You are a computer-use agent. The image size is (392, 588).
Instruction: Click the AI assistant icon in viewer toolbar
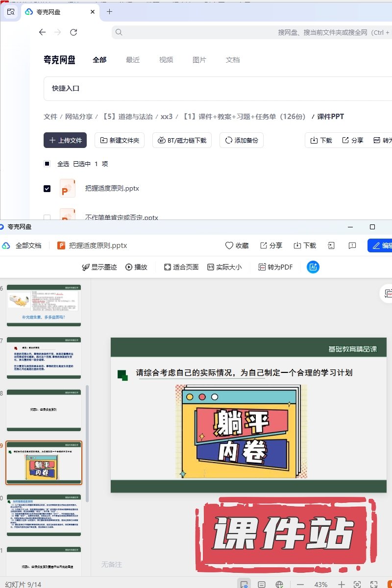click(313, 267)
